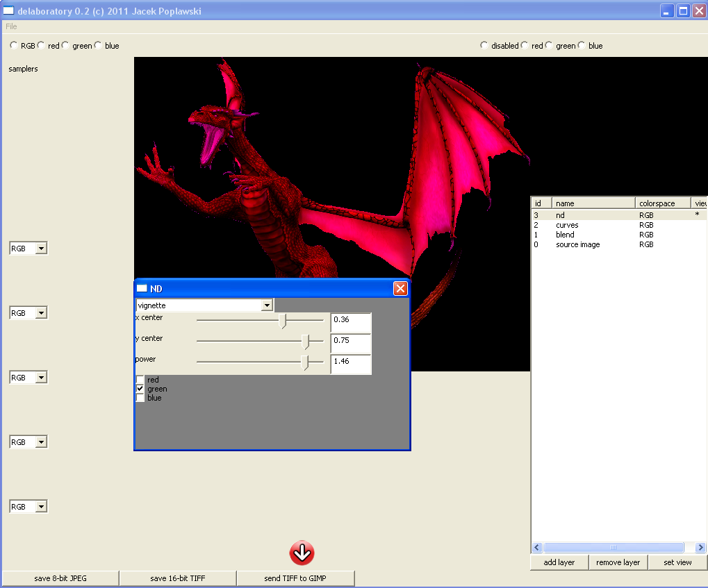Open the fourth RGB sampler dropdown
The image size is (708, 588).
41,442
